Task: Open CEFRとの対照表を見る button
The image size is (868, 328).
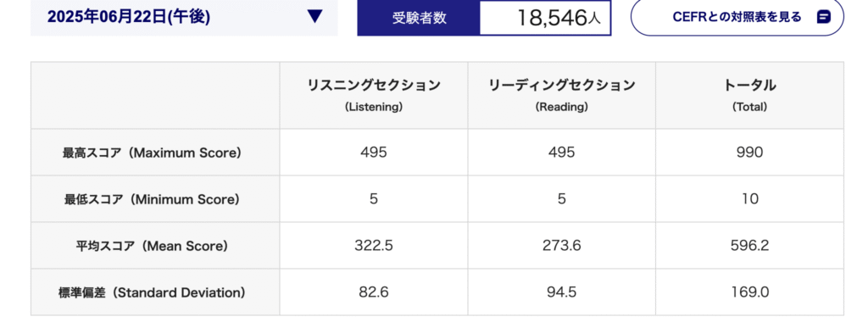Action: [x=737, y=17]
